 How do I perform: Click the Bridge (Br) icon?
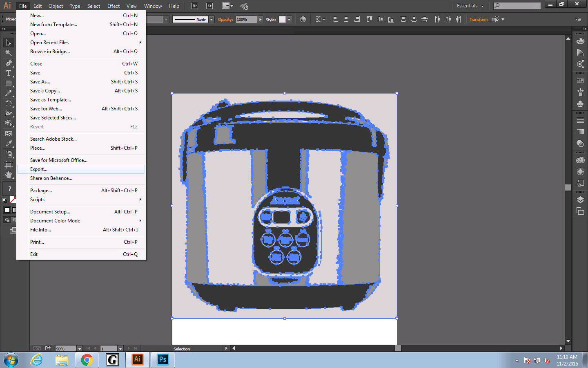[195, 6]
